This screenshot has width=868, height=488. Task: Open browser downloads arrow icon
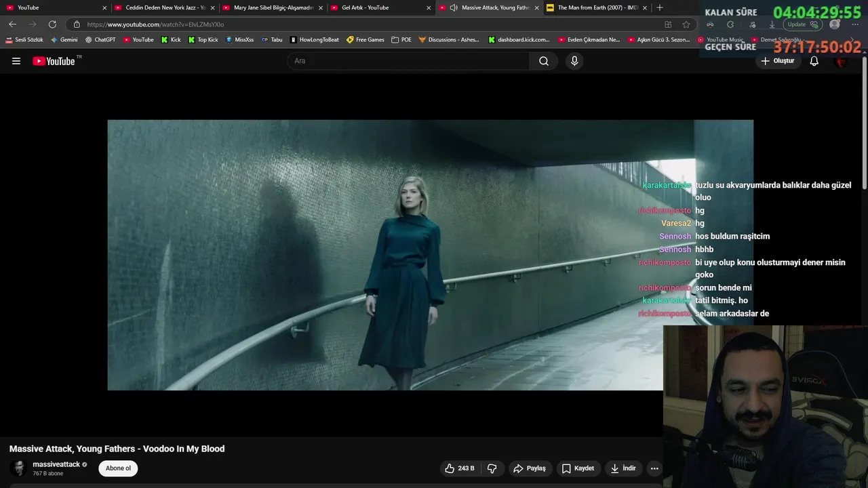pyautogui.click(x=772, y=24)
